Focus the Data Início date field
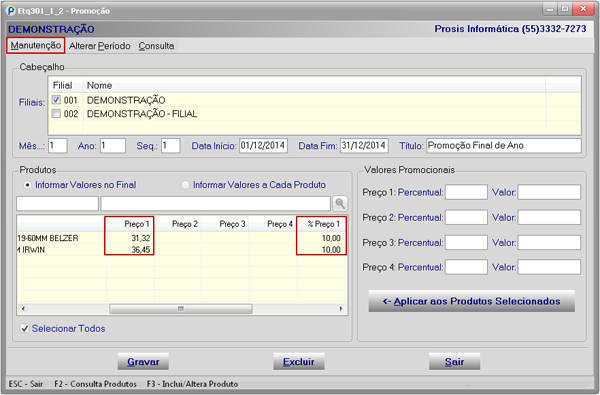The height and width of the screenshot is (395, 600). point(263,146)
